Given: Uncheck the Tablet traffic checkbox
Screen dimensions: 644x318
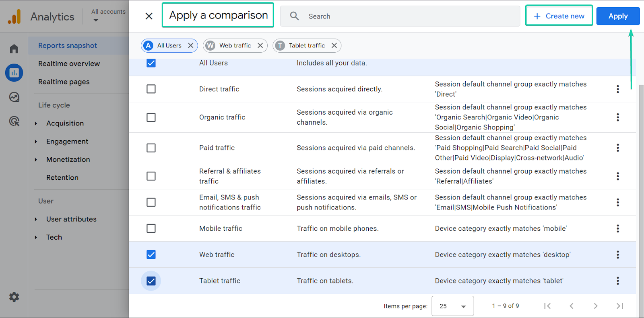Looking at the screenshot, I should [x=151, y=281].
